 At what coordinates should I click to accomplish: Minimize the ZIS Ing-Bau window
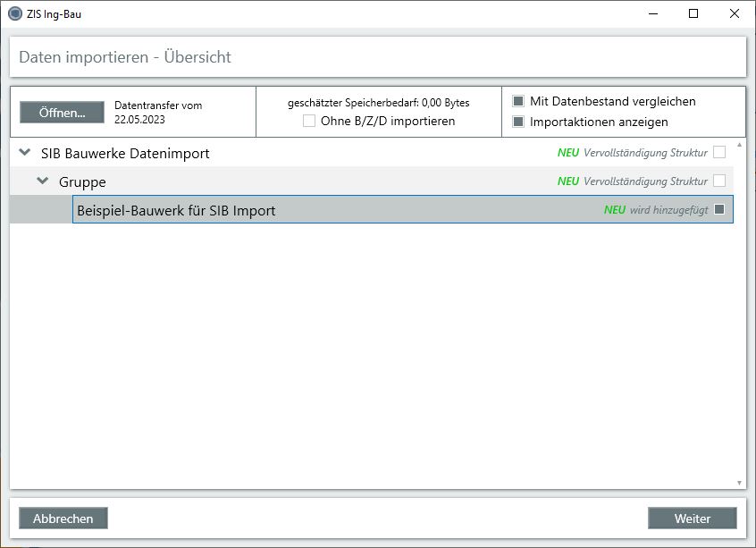click(x=651, y=13)
